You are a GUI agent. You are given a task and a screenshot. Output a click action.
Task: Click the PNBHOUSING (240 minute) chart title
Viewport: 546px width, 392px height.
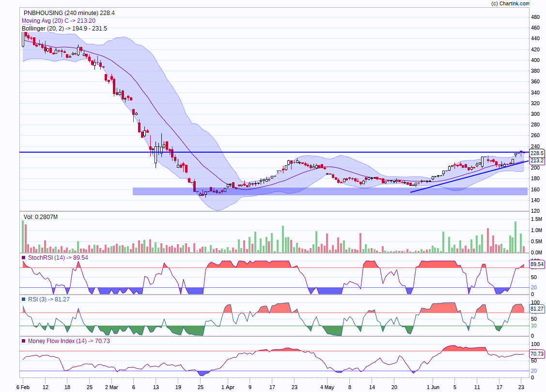point(69,13)
